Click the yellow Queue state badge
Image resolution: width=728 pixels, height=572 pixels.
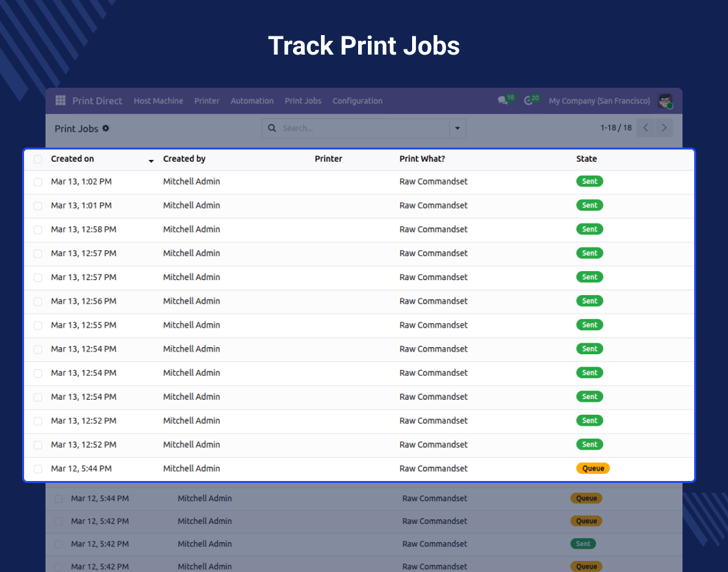pyautogui.click(x=593, y=469)
